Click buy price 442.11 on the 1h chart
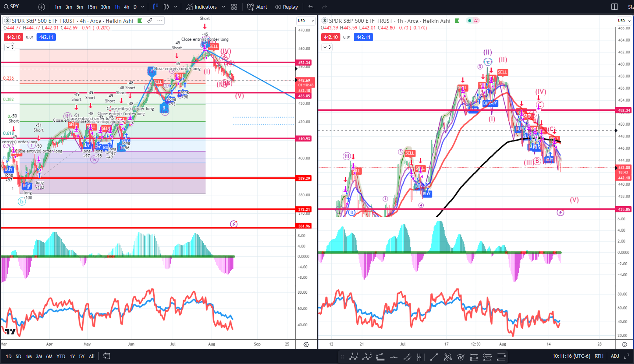 coord(364,37)
